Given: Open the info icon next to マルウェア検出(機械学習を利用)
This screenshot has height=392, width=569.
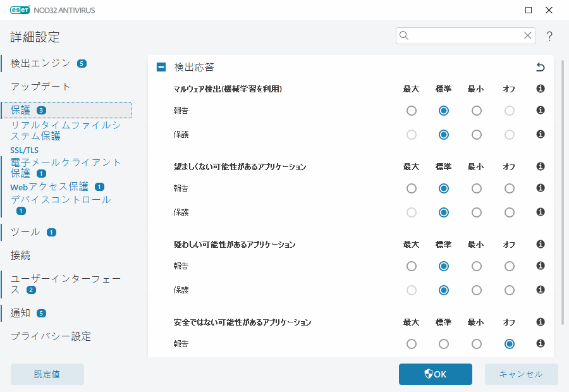Looking at the screenshot, I should (540, 89).
